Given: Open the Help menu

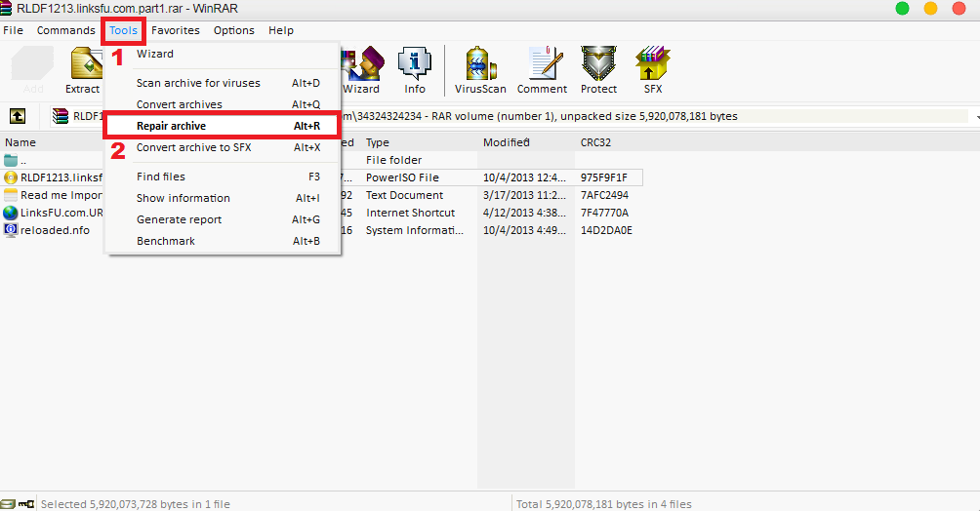Looking at the screenshot, I should coord(280,30).
